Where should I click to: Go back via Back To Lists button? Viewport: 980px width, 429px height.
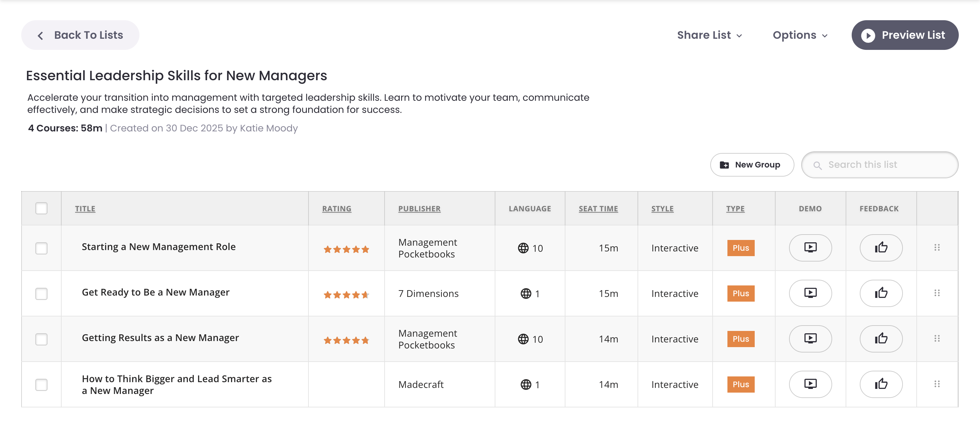click(80, 35)
